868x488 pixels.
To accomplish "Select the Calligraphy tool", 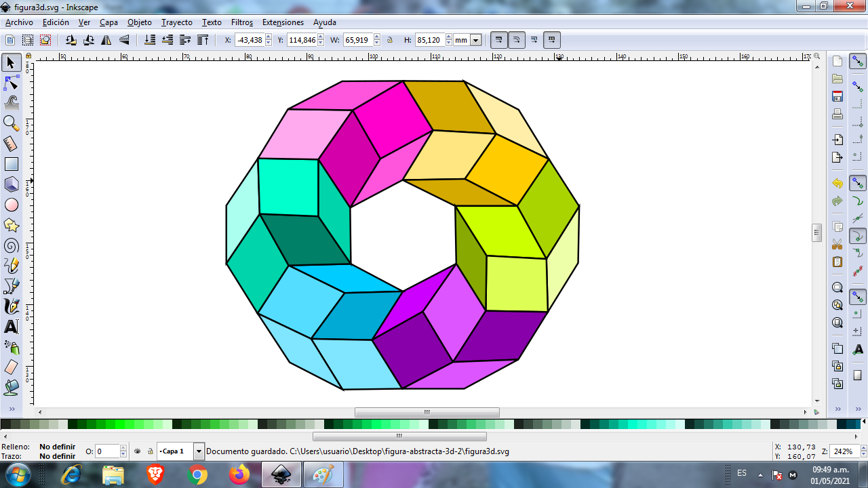I will pyautogui.click(x=11, y=306).
